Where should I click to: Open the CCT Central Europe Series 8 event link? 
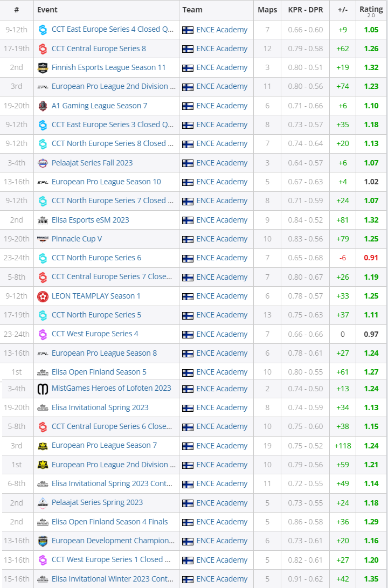tap(99, 49)
